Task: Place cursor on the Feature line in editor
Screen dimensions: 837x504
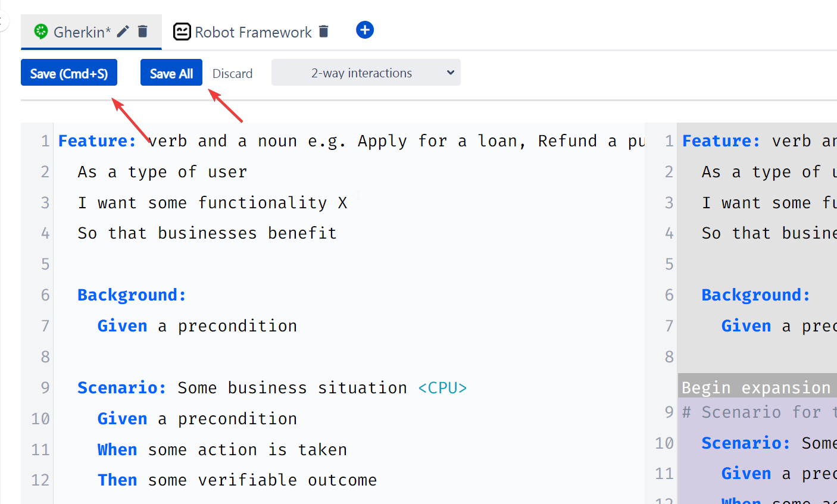Action: [351, 141]
